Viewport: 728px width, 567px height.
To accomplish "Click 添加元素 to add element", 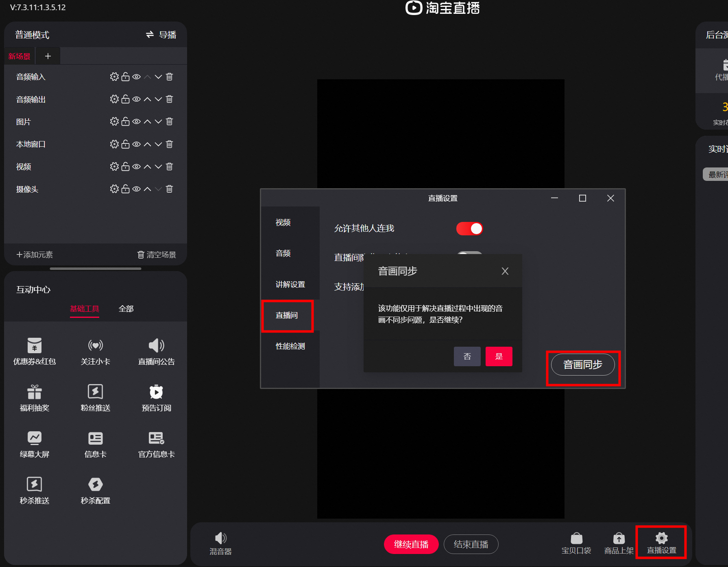I will [35, 255].
